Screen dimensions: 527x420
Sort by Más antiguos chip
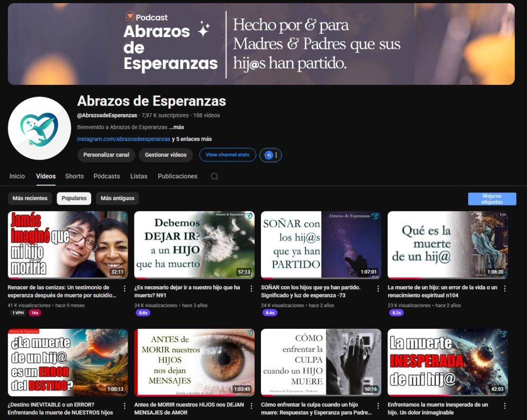pos(117,198)
